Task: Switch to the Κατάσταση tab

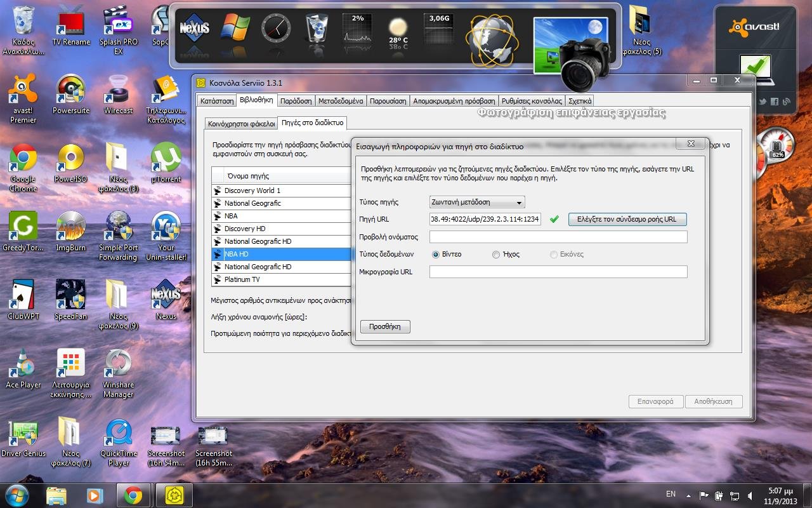Action: coord(216,101)
